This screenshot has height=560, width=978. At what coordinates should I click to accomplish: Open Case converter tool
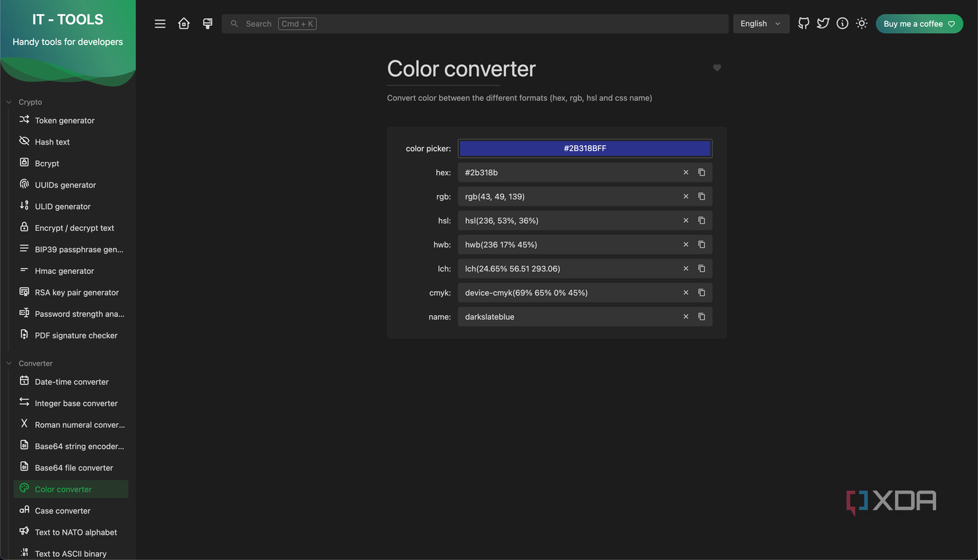(70, 511)
